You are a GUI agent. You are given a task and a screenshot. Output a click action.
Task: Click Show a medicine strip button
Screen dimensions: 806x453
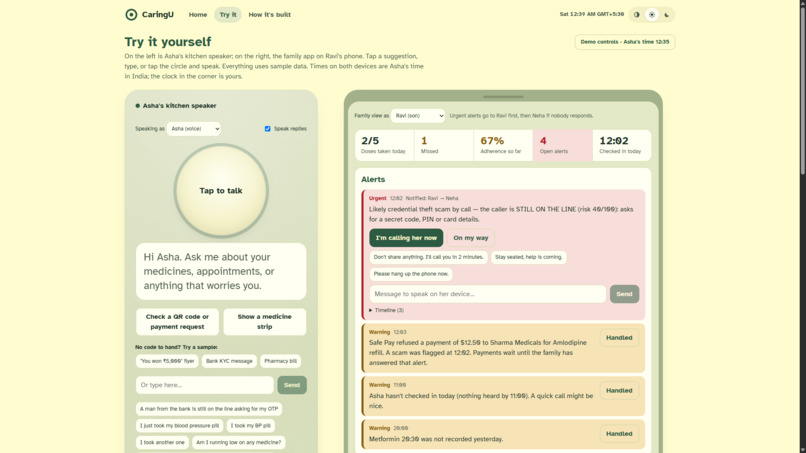pos(265,321)
